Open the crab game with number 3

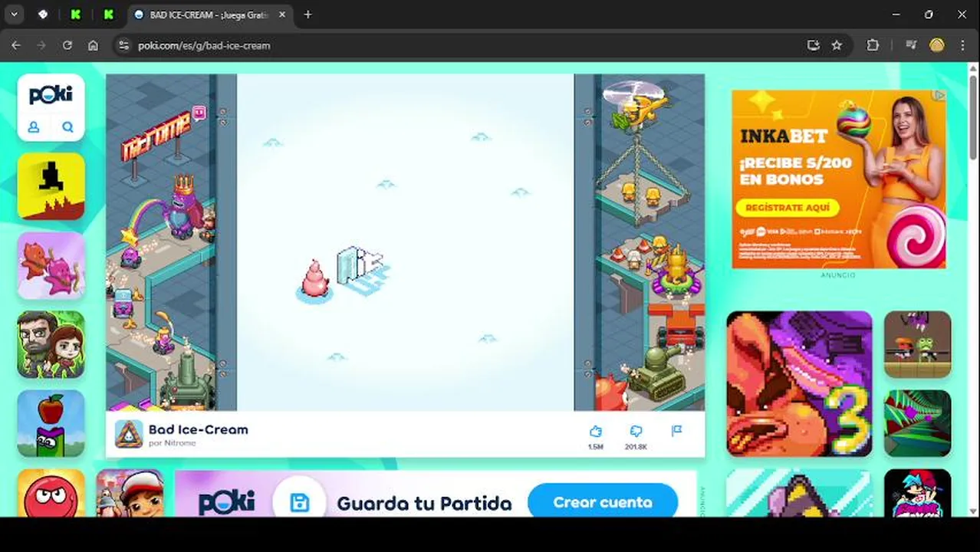tap(799, 383)
